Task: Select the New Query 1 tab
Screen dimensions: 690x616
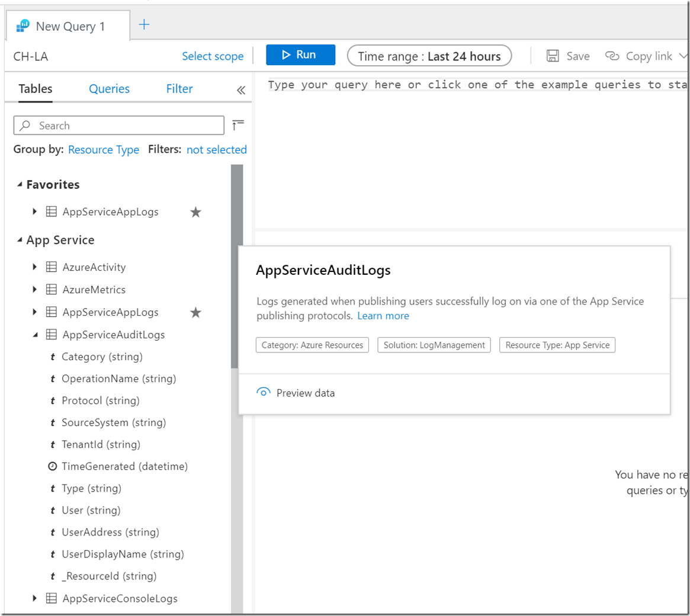Action: pos(68,26)
